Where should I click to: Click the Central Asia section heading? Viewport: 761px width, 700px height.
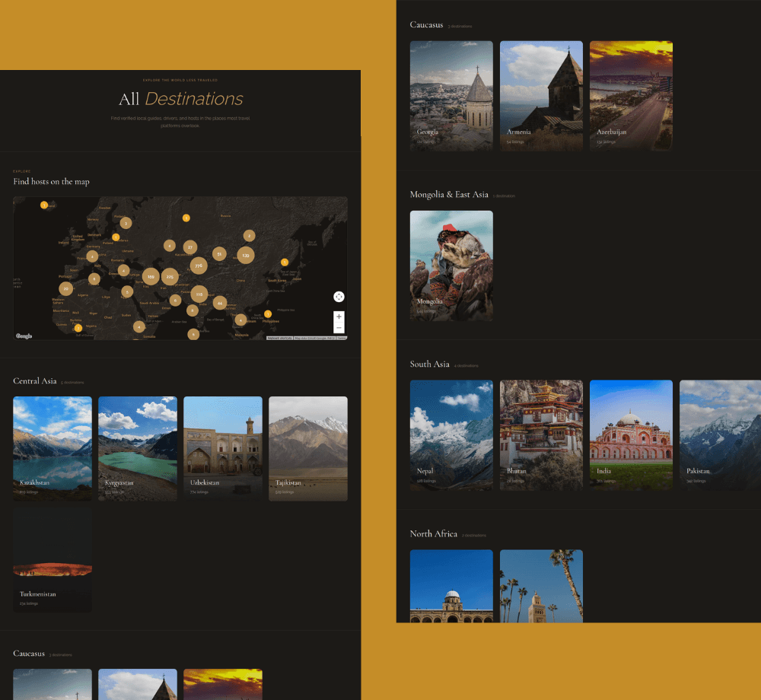pyautogui.click(x=35, y=380)
